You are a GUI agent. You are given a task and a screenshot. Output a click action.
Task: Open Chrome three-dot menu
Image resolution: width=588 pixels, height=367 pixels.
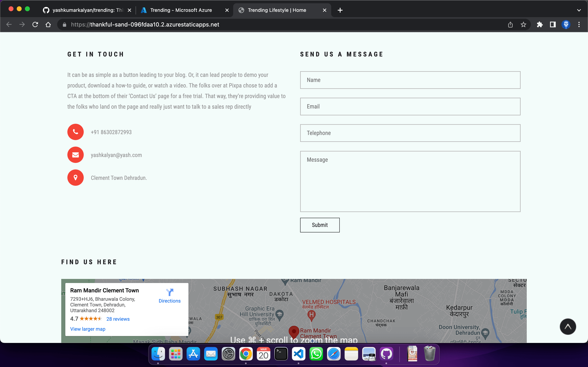(x=579, y=24)
